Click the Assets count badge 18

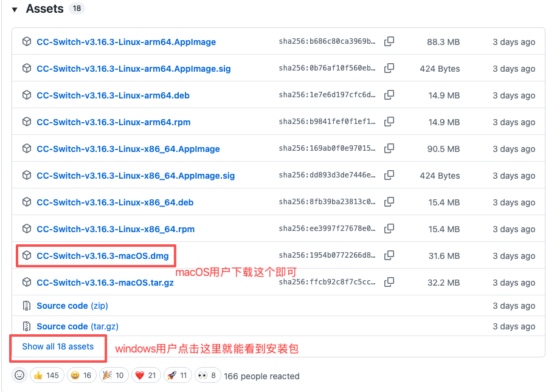click(77, 9)
